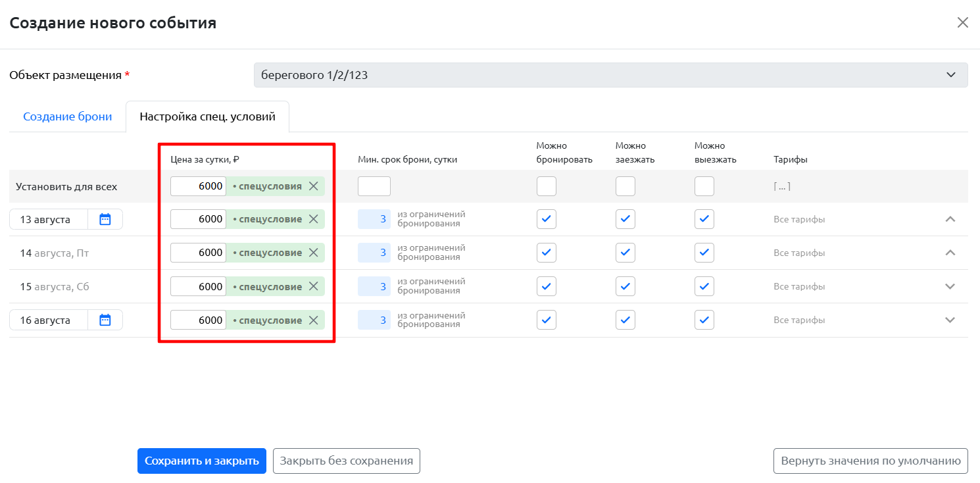
Task: Focus price field for 14 августа
Action: (x=198, y=253)
